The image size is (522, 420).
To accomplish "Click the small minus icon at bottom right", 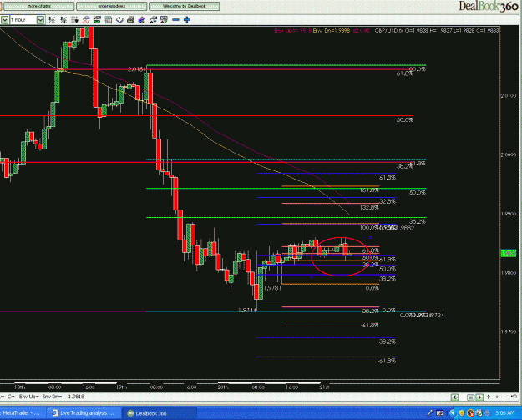I will pyautogui.click(x=505, y=397).
